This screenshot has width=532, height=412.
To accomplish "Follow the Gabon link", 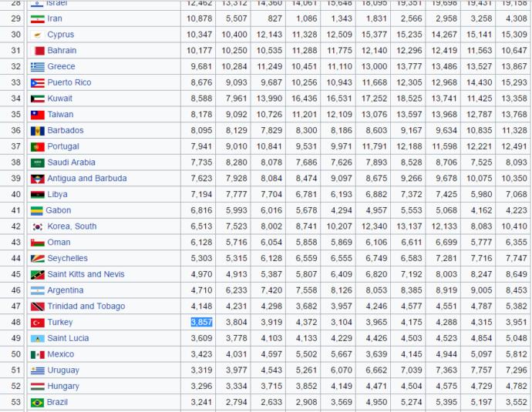I will (x=59, y=210).
